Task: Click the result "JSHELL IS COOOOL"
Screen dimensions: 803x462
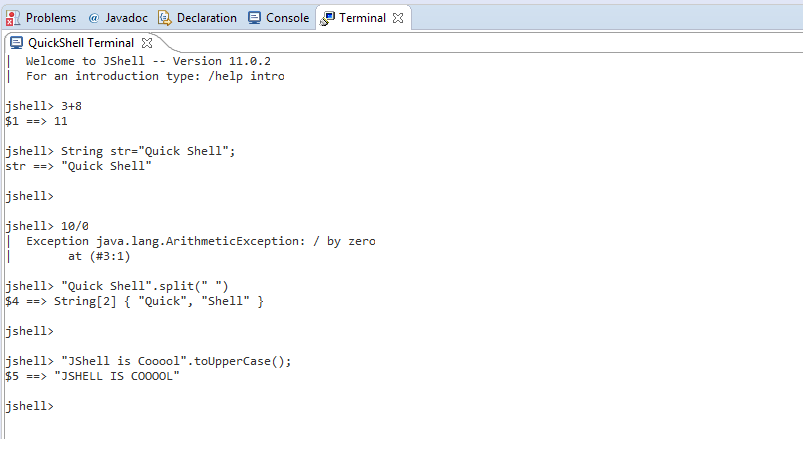Action: click(117, 376)
